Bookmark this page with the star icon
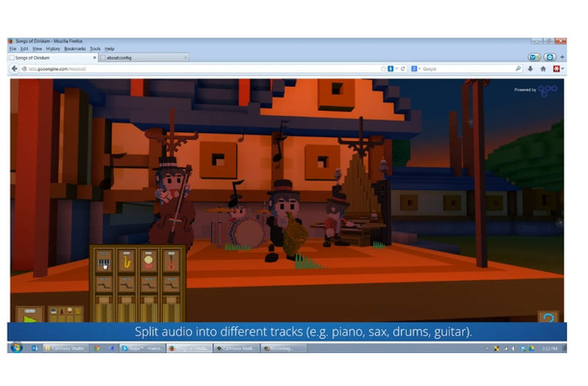588x386 pixels. [x=384, y=69]
